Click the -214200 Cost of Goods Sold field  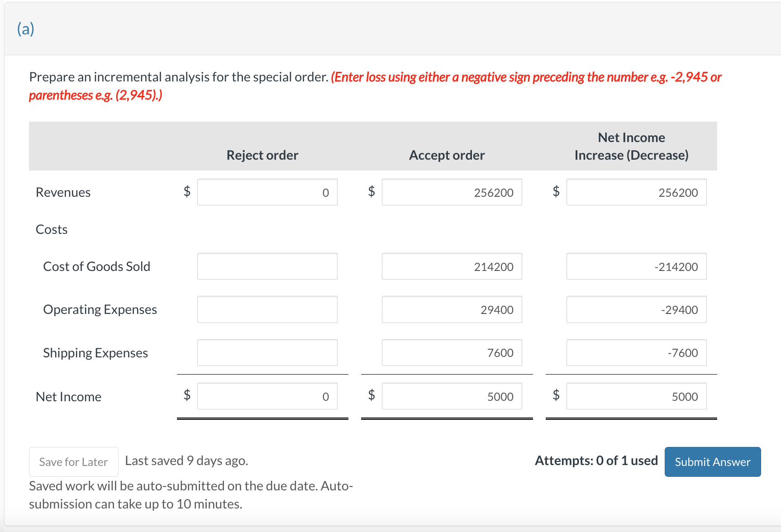pos(636,266)
